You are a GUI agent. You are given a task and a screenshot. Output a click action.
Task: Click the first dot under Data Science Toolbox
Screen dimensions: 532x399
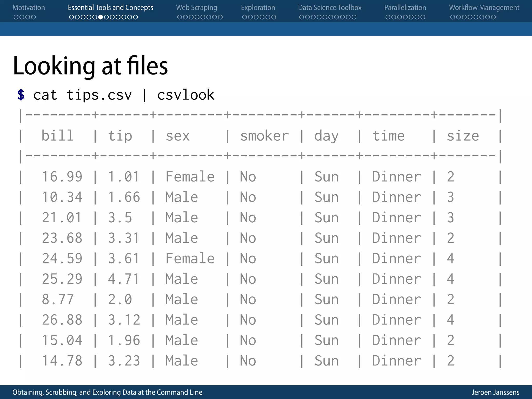302,17
